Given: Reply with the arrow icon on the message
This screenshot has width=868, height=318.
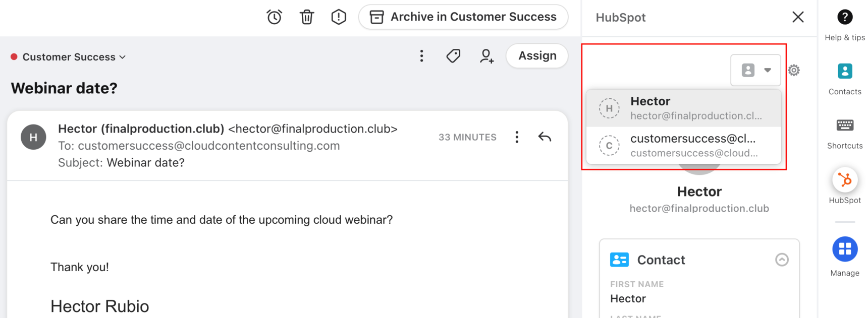Looking at the screenshot, I should click(545, 137).
